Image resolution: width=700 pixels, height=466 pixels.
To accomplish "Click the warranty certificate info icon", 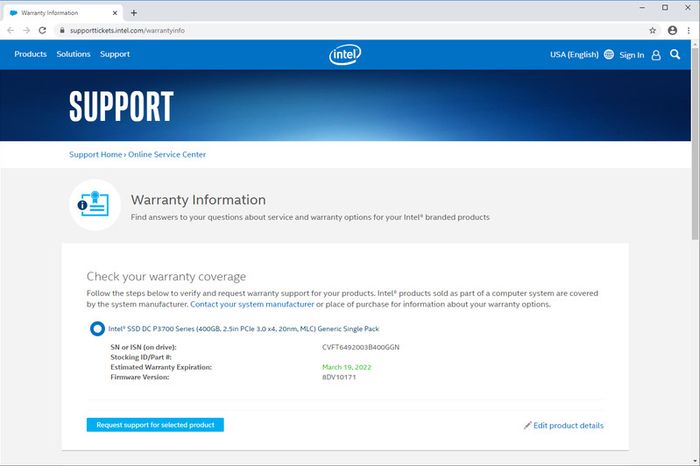I will [95, 204].
